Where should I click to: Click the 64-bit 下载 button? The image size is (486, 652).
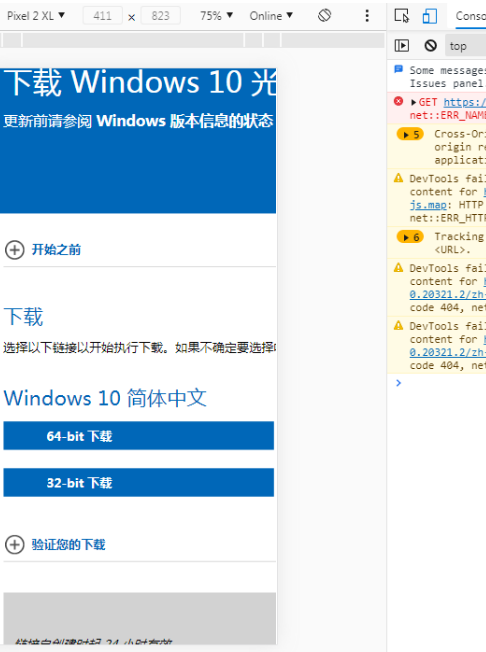[138, 436]
